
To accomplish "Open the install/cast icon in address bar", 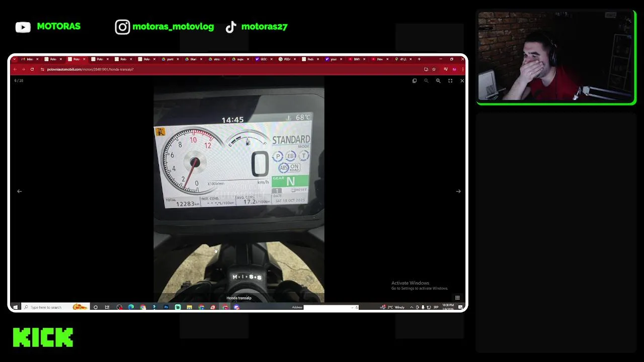I will pyautogui.click(x=426, y=69).
